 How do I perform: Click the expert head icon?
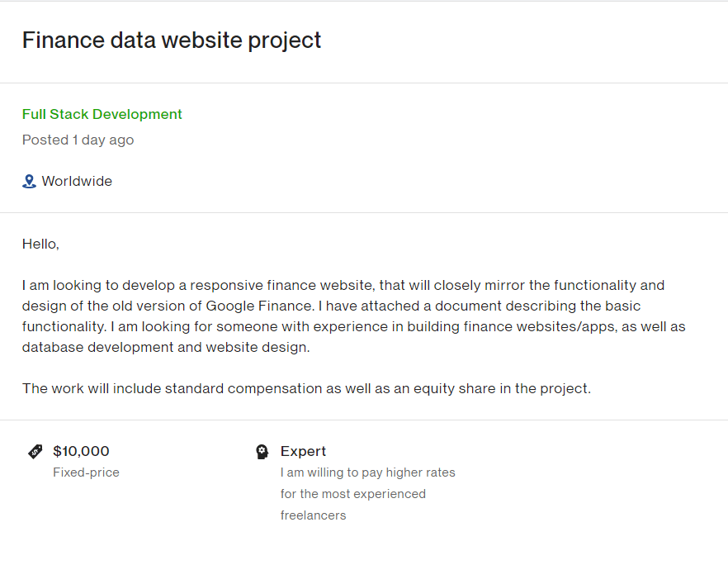tap(262, 452)
